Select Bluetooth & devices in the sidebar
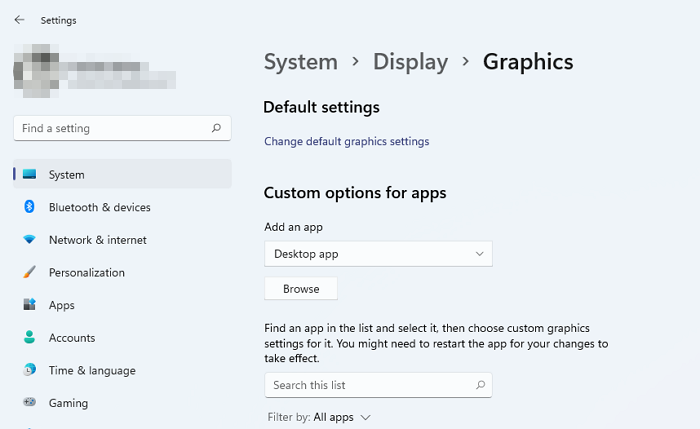 pos(99,207)
